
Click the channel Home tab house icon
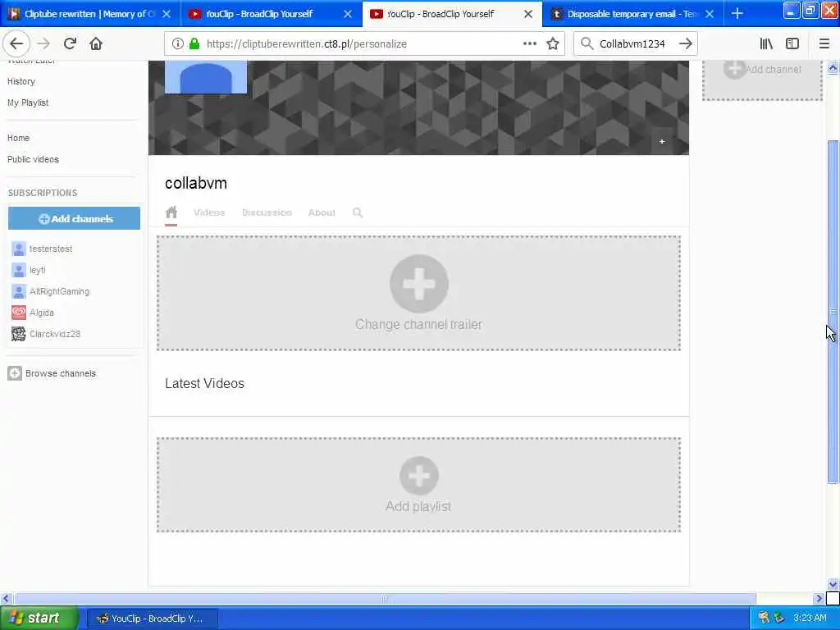click(171, 212)
